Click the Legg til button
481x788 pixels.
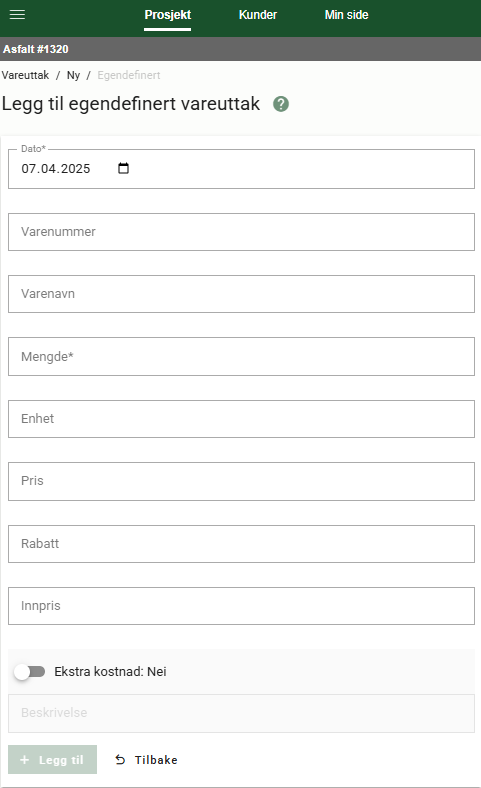click(52, 759)
